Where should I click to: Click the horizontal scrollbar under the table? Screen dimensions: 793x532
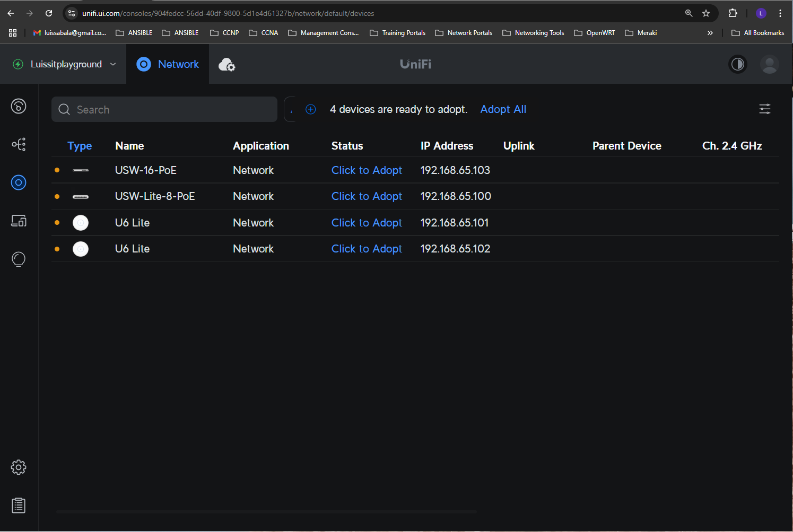[x=266, y=512]
